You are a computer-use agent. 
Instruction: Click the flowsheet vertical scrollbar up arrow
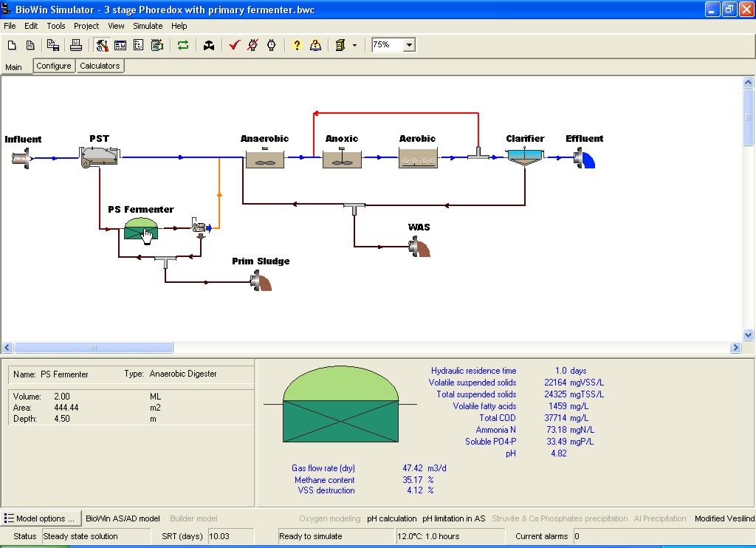pos(748,83)
